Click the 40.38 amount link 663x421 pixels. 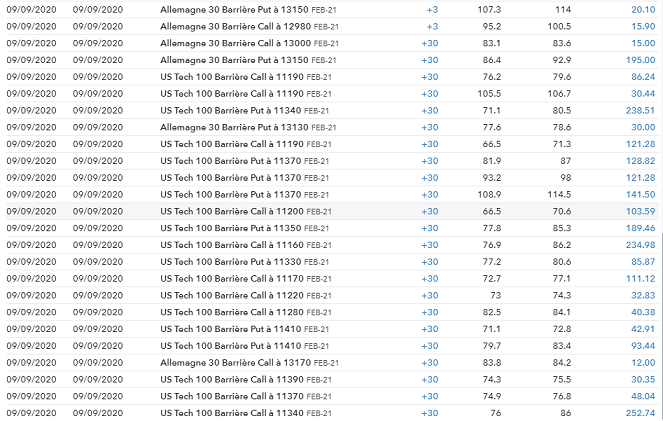[x=642, y=312]
